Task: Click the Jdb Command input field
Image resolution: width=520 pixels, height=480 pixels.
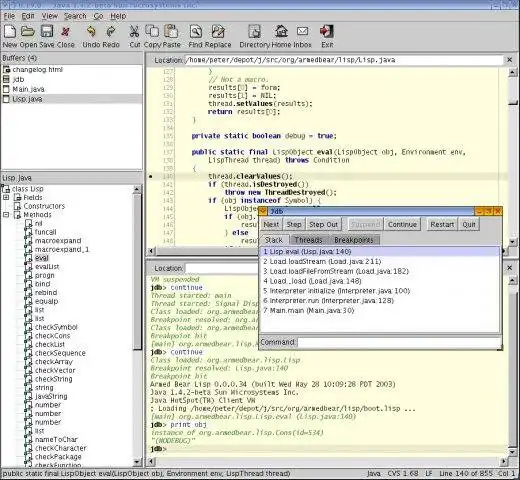Action: point(399,342)
